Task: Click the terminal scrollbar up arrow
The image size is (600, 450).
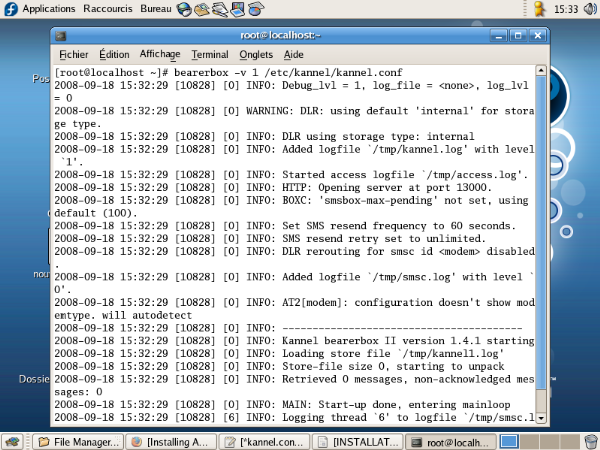Action: [541, 70]
